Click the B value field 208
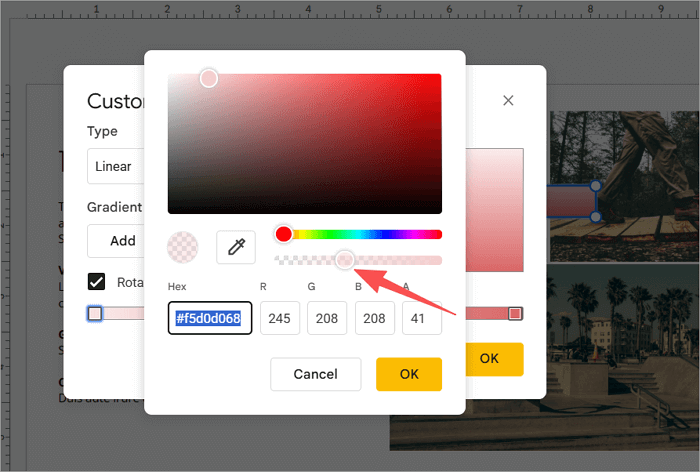 tap(375, 318)
